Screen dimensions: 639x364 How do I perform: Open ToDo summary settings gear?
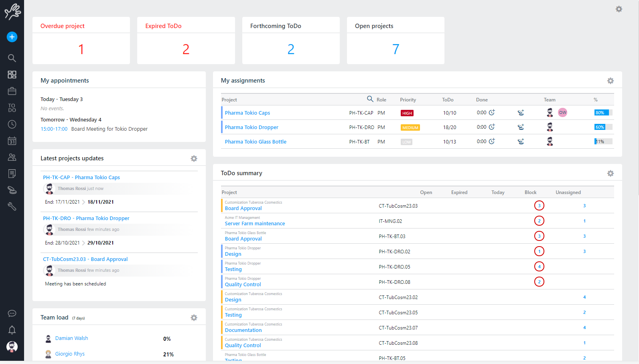click(x=610, y=174)
